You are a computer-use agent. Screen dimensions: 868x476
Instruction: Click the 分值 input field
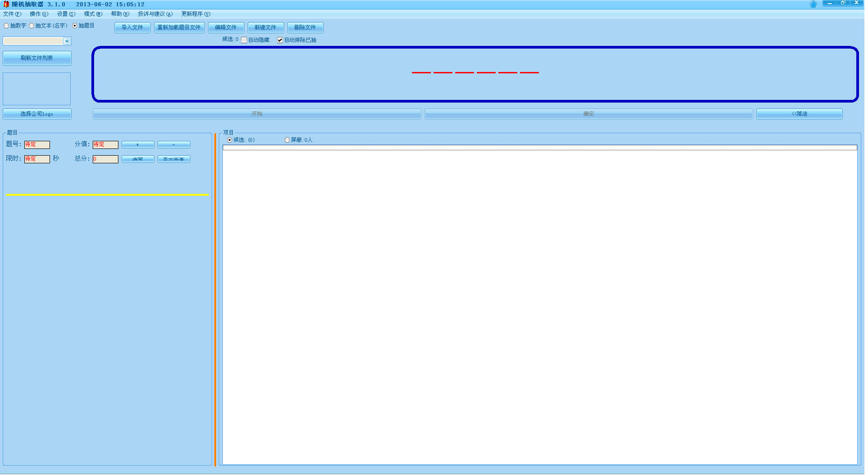pyautogui.click(x=106, y=145)
